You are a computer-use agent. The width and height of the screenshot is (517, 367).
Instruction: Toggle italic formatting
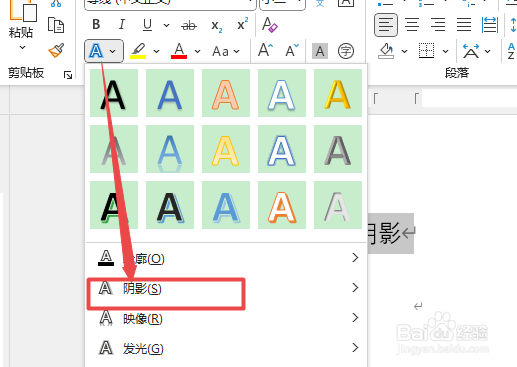(122, 24)
